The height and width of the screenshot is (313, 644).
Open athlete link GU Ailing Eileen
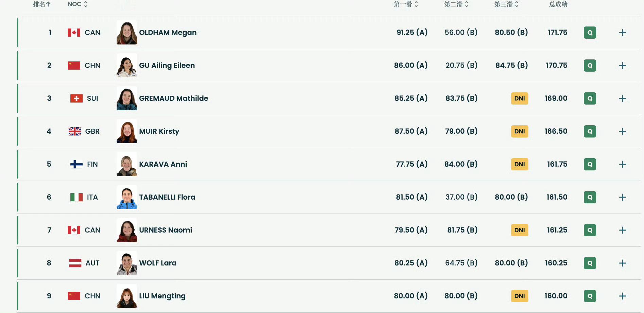pos(167,66)
